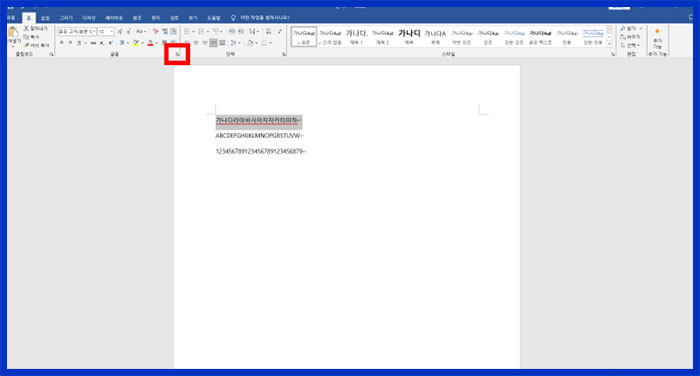Apply the yellow highlight color to the text

tap(136, 43)
